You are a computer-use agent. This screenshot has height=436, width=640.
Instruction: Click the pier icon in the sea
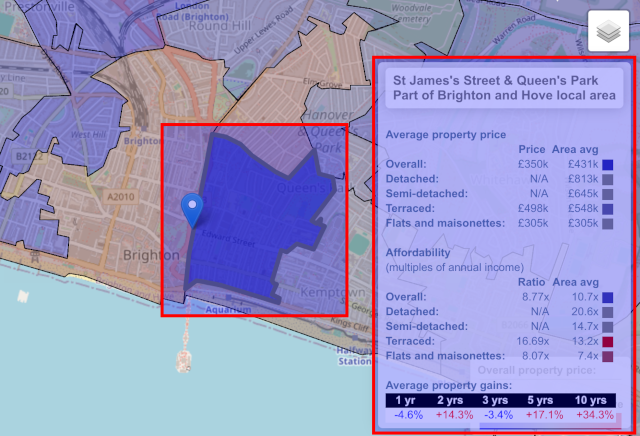(185, 358)
